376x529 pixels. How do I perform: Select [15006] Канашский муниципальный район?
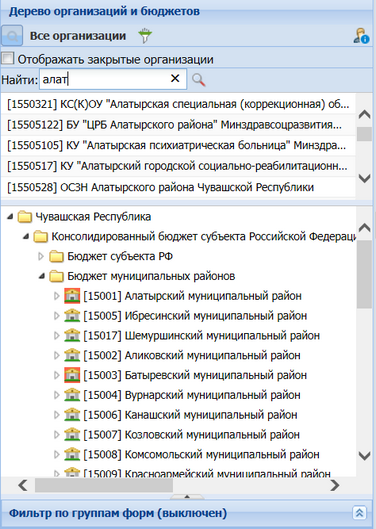[190, 415]
